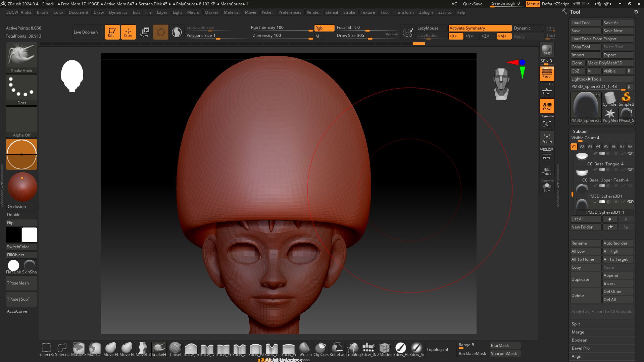
Task: Click the BPR render button
Action: [x=547, y=50]
